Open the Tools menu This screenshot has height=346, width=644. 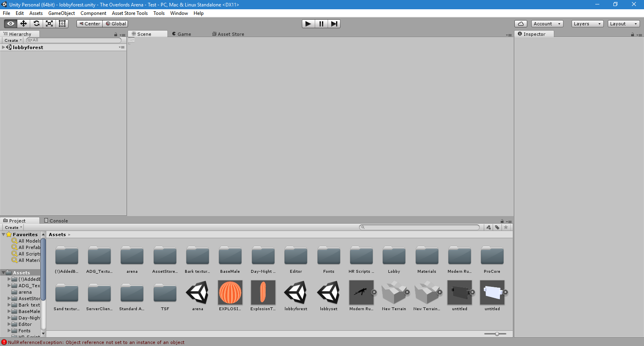[x=159, y=13]
